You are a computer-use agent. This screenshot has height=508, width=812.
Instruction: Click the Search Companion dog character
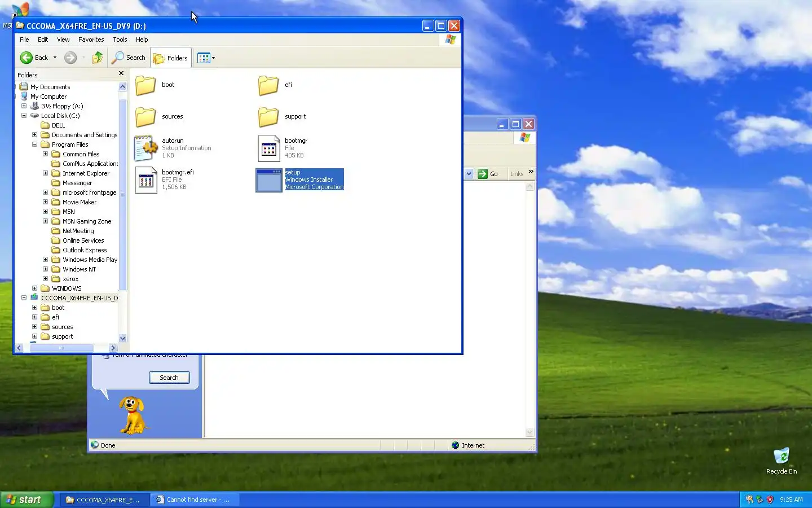tap(133, 415)
